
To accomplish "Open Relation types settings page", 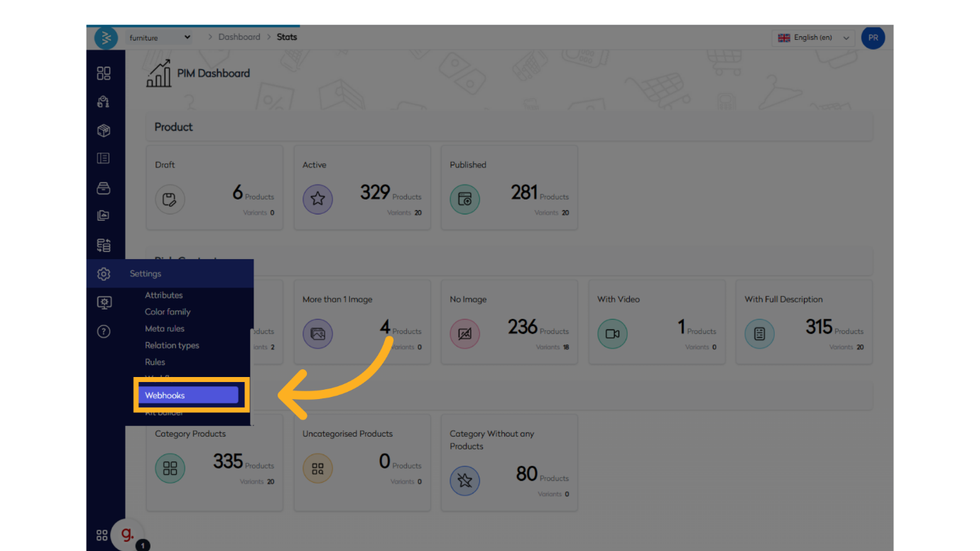I will pyautogui.click(x=172, y=345).
